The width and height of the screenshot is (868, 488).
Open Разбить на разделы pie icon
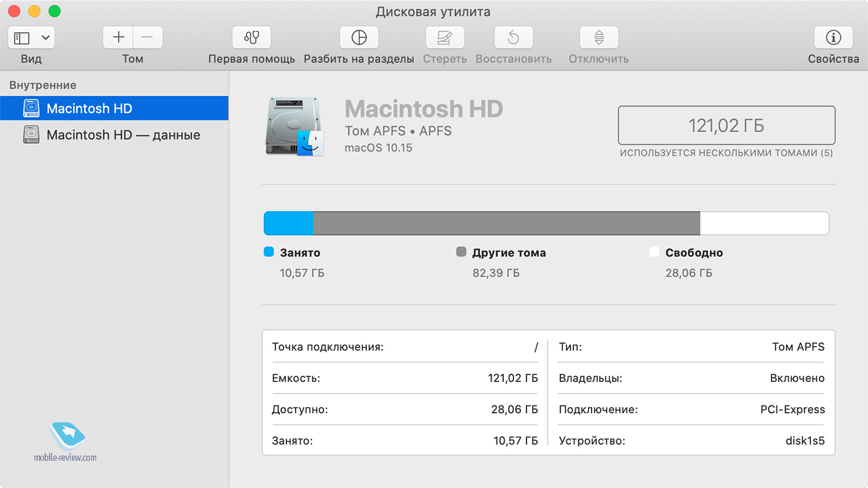pos(359,38)
